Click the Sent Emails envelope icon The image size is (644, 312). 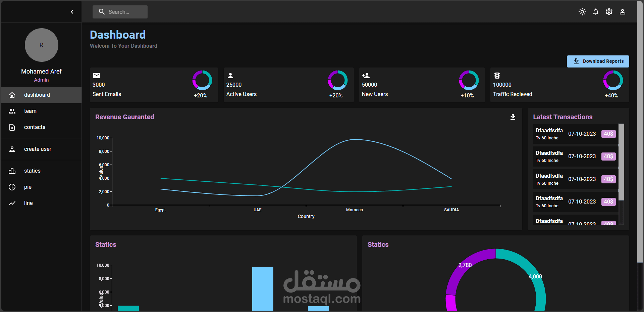(x=97, y=76)
